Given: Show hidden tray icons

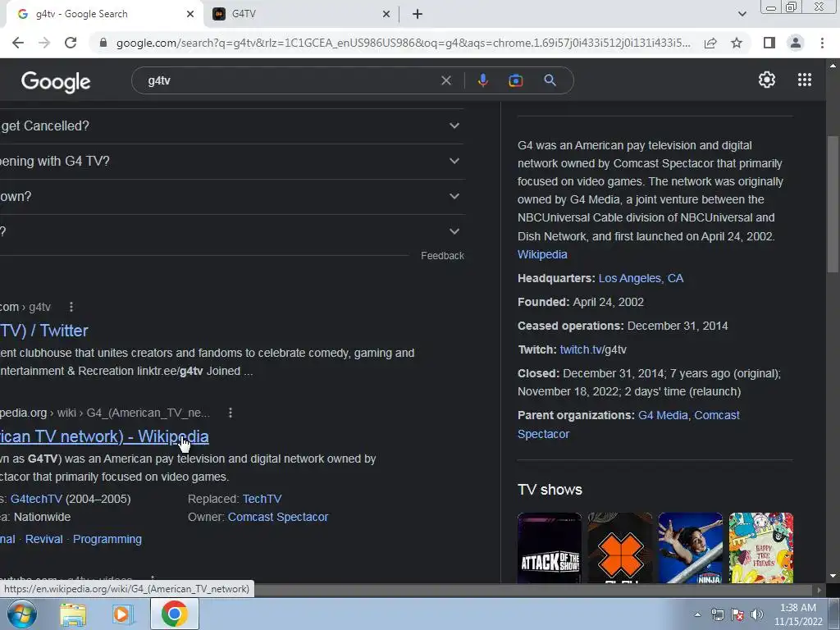Looking at the screenshot, I should click(x=697, y=614).
